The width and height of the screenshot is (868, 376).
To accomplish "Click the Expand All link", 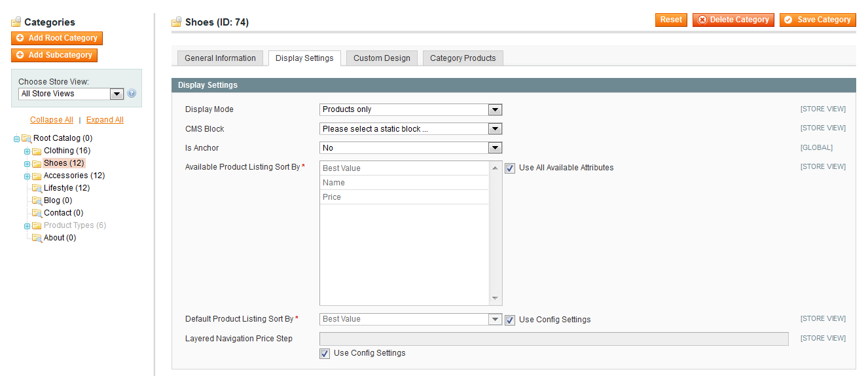I will (x=105, y=120).
